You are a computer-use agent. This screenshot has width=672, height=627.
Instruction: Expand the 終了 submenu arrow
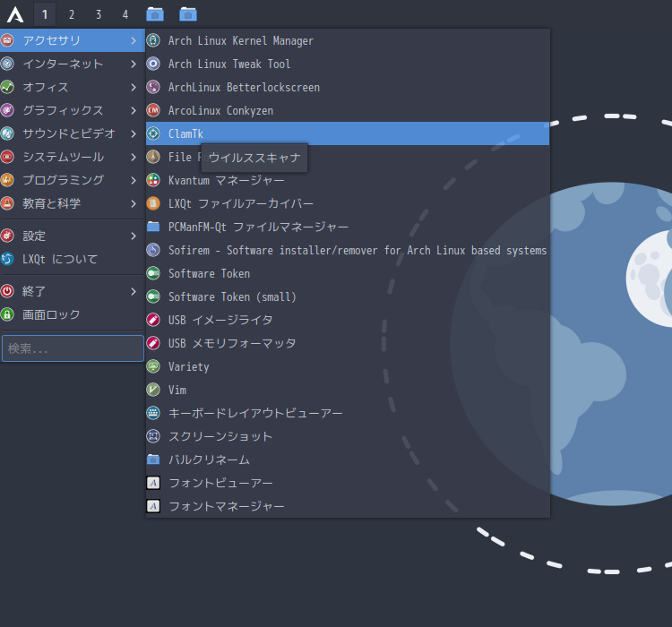coord(134,291)
